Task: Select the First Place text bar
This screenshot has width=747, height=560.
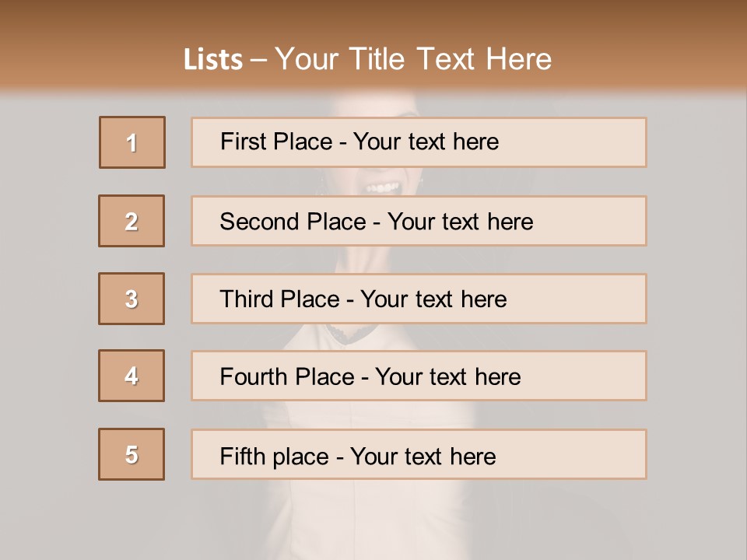Action: (x=419, y=142)
